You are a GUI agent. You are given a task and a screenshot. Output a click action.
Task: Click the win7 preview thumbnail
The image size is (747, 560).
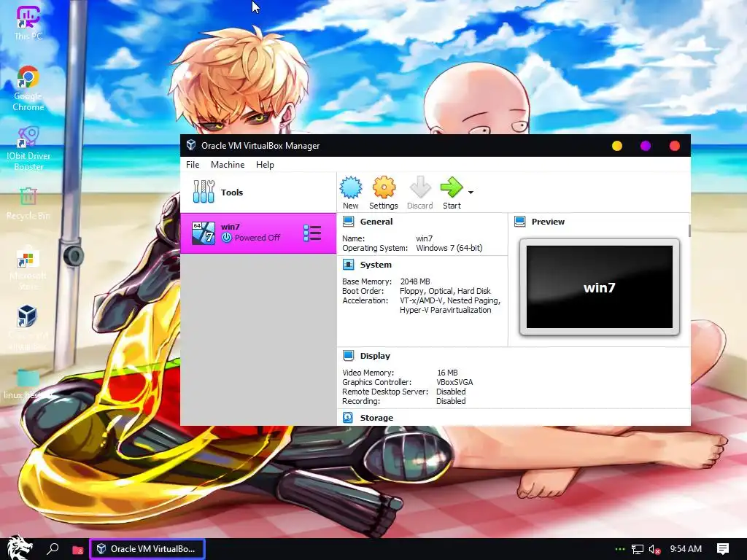tap(600, 287)
